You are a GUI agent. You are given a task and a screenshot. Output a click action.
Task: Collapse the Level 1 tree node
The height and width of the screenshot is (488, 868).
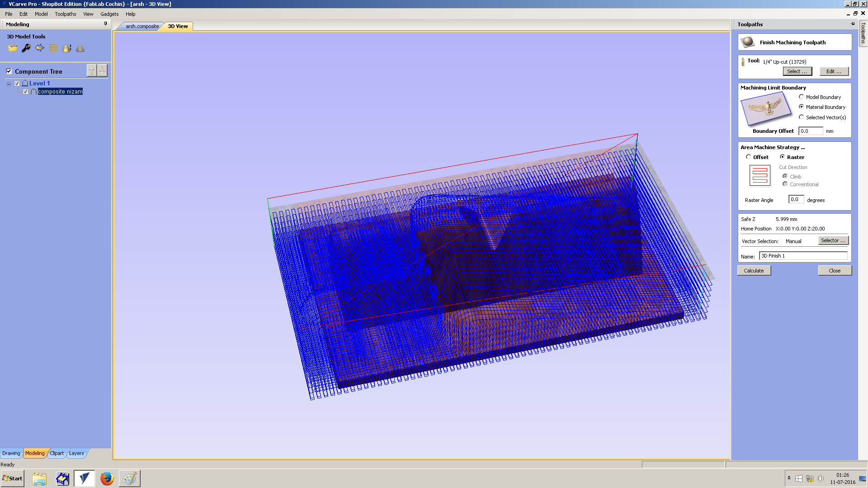coord(9,84)
